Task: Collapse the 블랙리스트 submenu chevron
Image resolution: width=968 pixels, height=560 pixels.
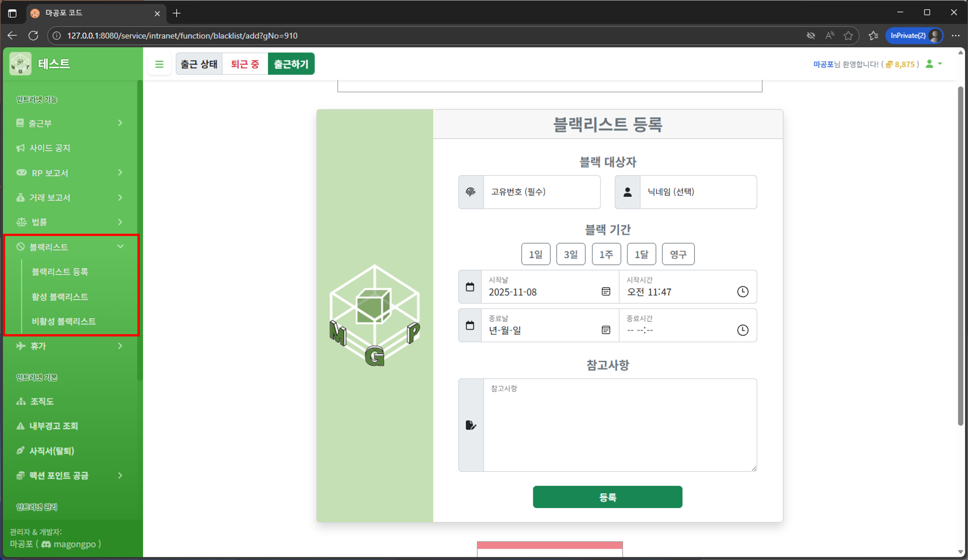Action: (121, 247)
